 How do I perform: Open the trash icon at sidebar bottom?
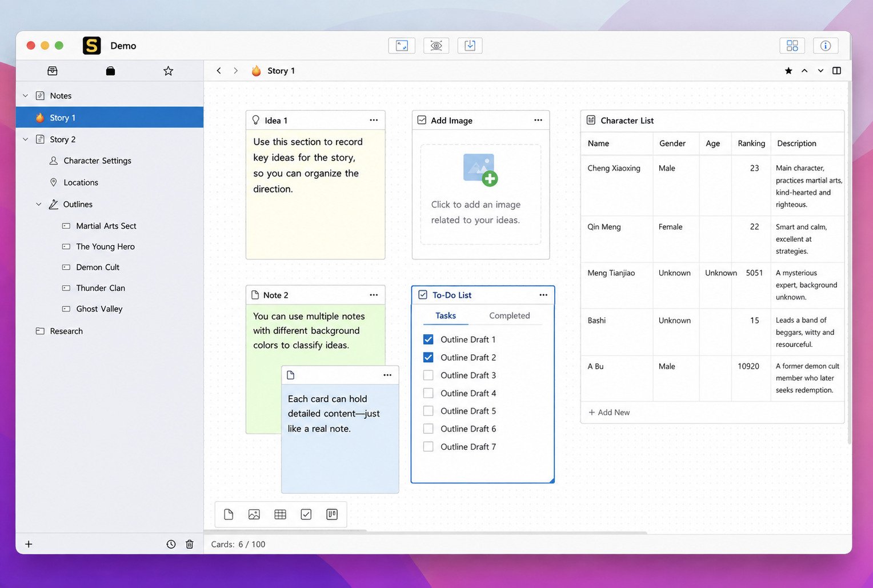[190, 544]
